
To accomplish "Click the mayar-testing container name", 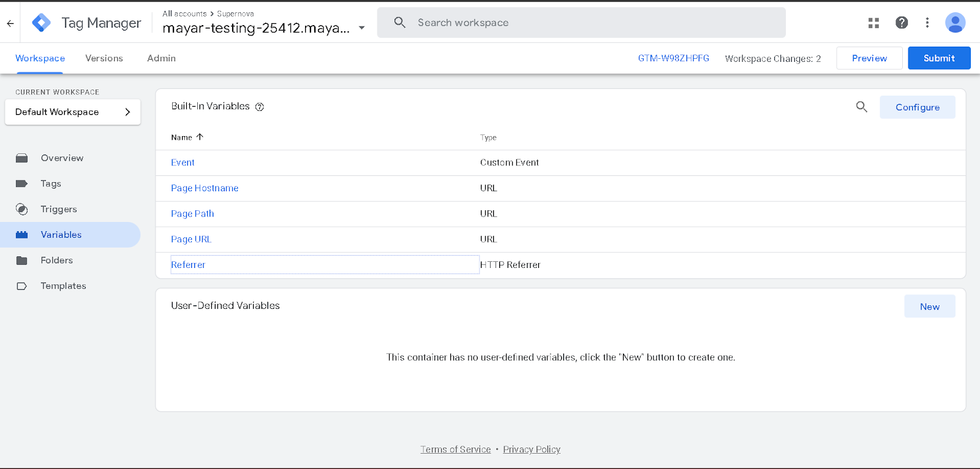I will [x=256, y=28].
